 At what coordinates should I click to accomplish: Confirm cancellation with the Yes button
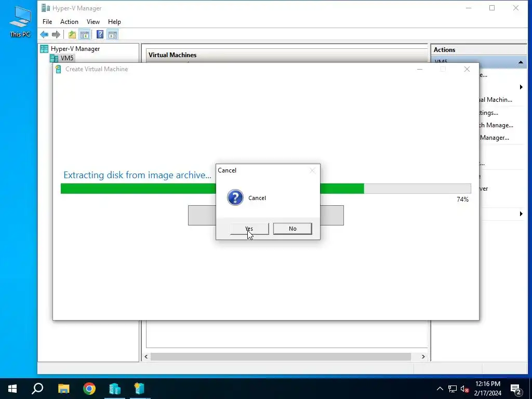[249, 229]
